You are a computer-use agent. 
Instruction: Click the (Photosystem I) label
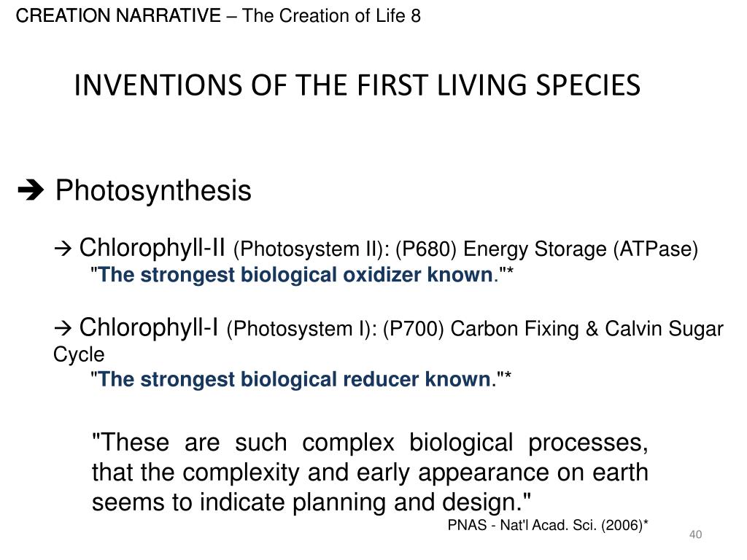302,329
